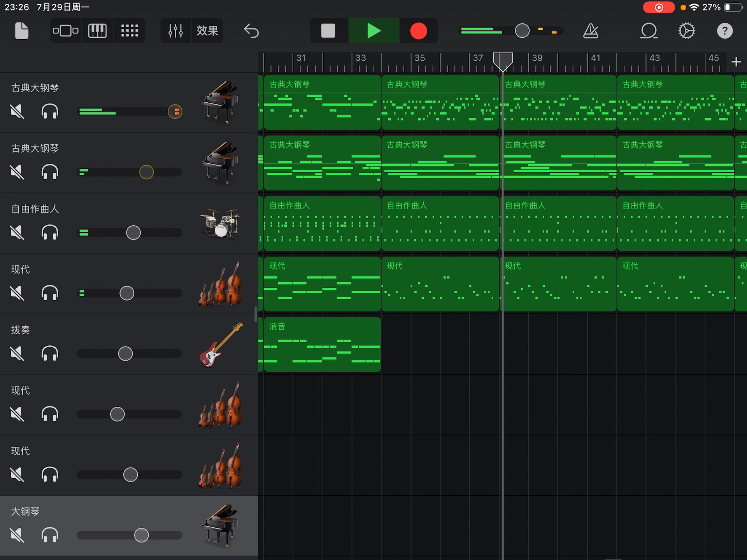The height and width of the screenshot is (560, 747).
Task: Select third 现代 string ensemble icon
Action: (220, 465)
